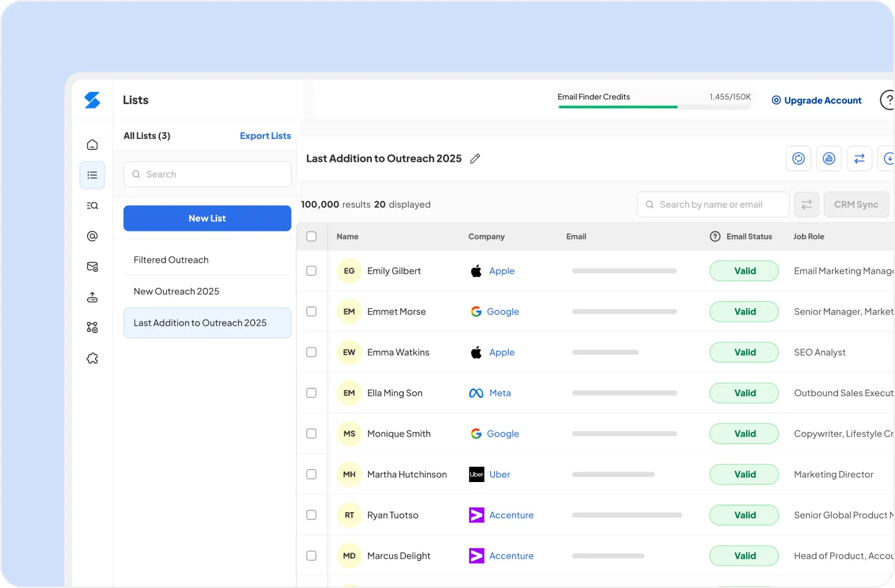
Task: Open the integrations puzzle icon in sidebar
Action: (x=92, y=358)
